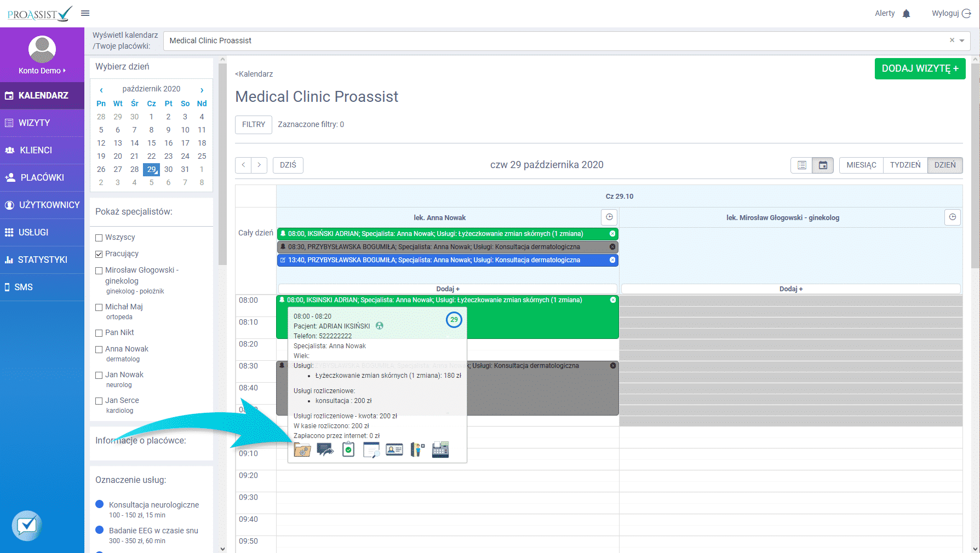Click DODAJ WIZYTĘ + button

(x=920, y=68)
